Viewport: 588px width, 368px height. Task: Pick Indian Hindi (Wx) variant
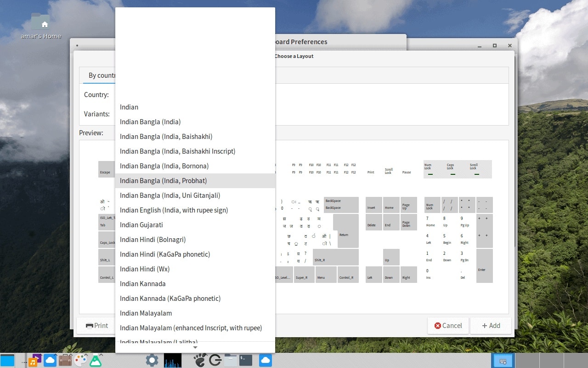click(x=195, y=269)
